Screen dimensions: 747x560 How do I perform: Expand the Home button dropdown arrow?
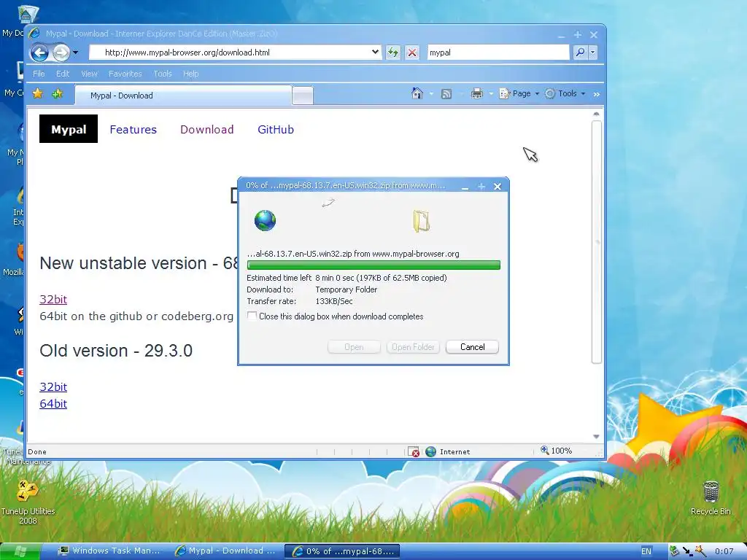pyautogui.click(x=431, y=94)
